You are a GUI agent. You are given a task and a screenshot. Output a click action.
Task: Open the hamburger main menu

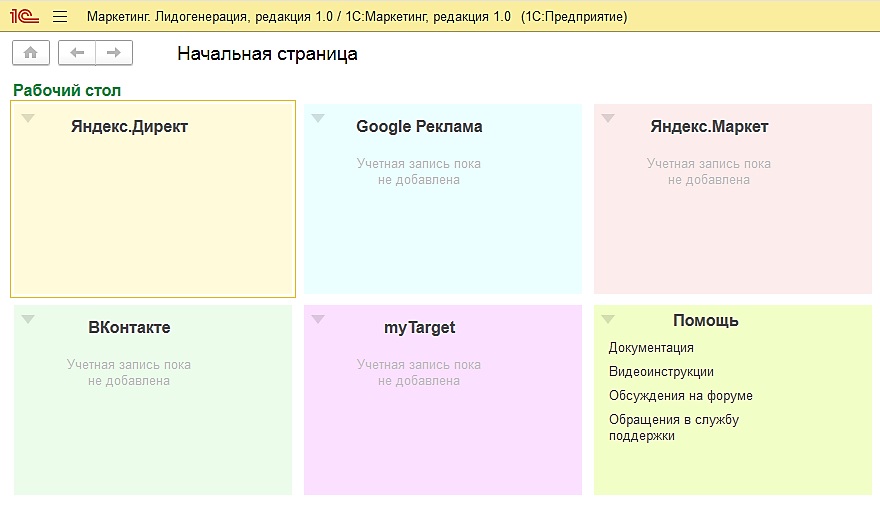point(60,17)
